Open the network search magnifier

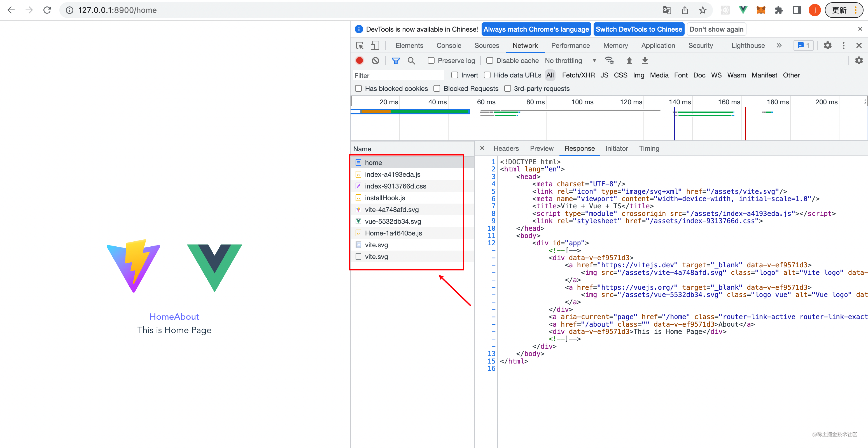[411, 61]
